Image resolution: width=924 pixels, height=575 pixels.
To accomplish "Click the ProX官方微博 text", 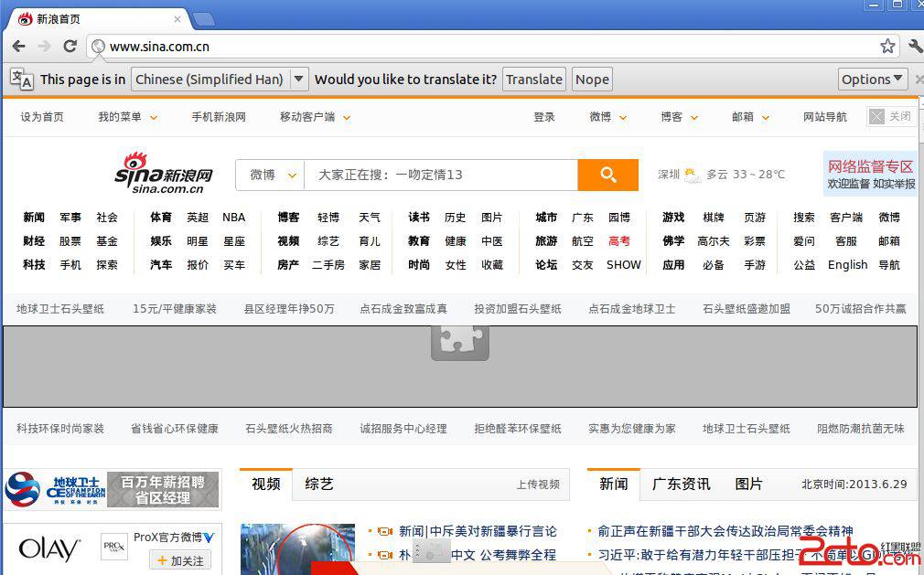I will [x=167, y=538].
